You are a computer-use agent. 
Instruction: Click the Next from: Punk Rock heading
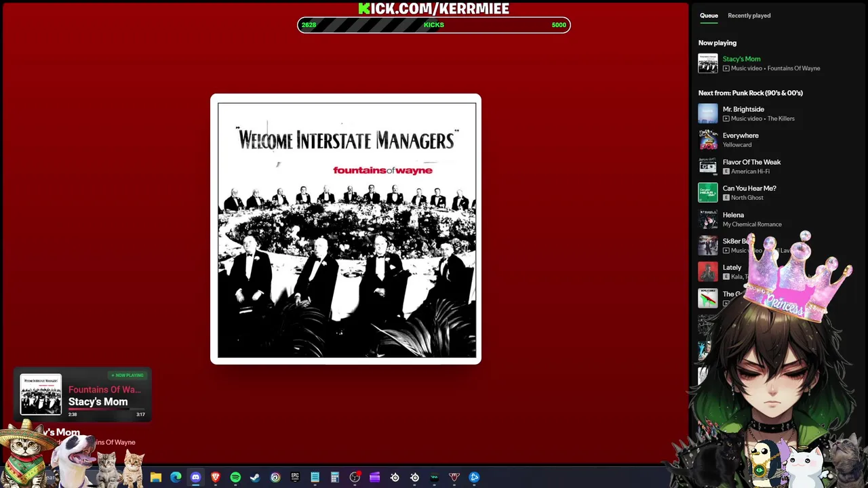pos(751,93)
